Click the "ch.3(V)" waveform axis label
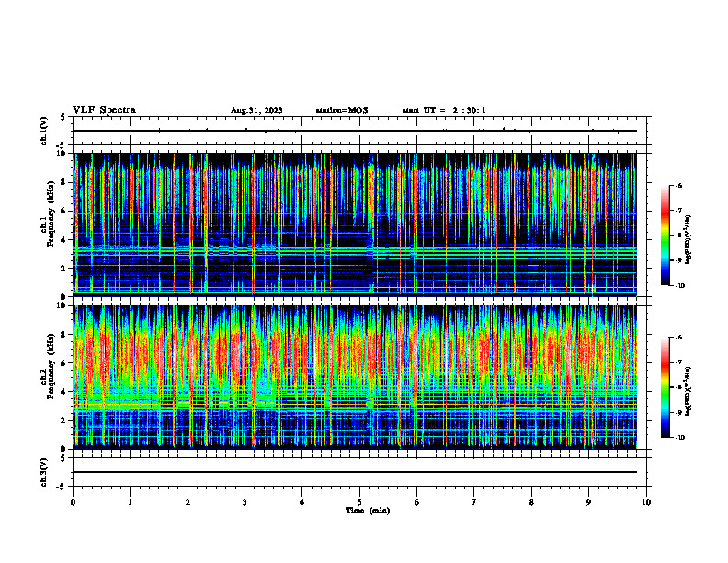728x563 pixels. coord(43,472)
